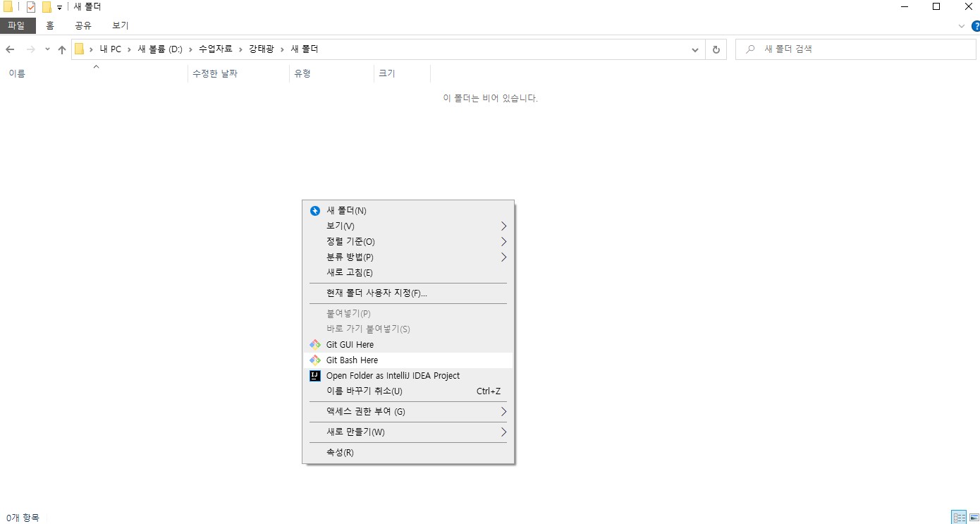Click the forward navigation arrow

click(30, 49)
